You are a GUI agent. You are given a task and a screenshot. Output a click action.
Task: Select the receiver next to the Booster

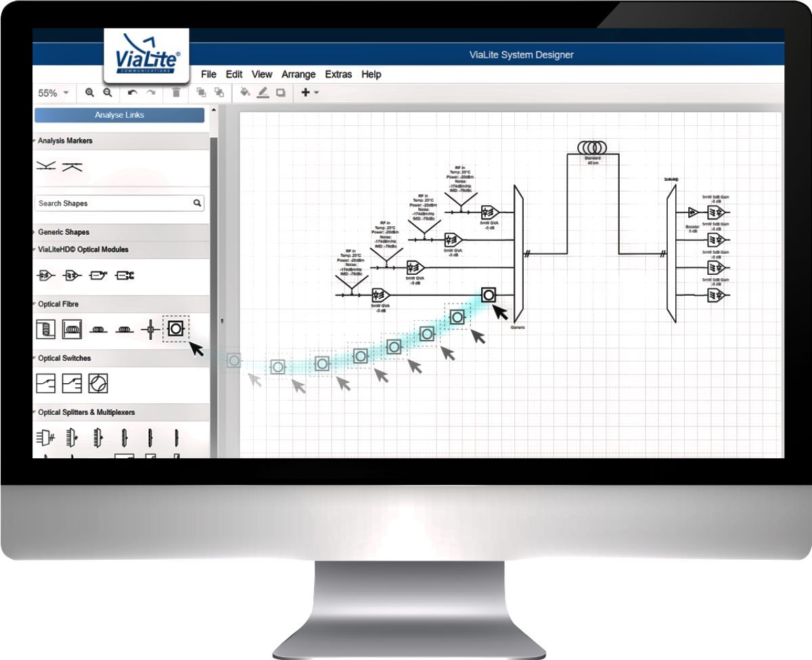coord(717,212)
